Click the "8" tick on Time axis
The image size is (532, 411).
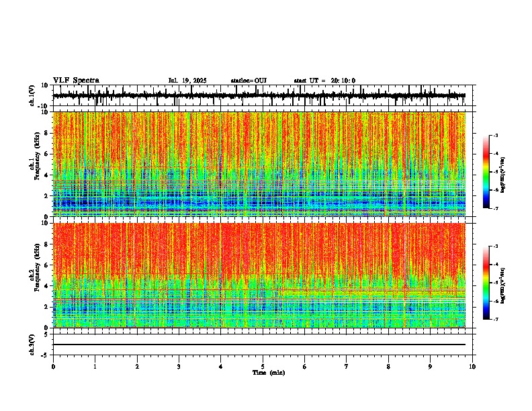[388, 367]
